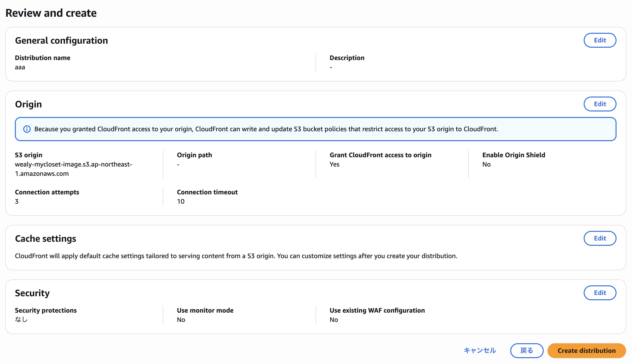Click the CloudFront bucket policy notice text
Screen dimensions: 632x364
[x=266, y=129]
